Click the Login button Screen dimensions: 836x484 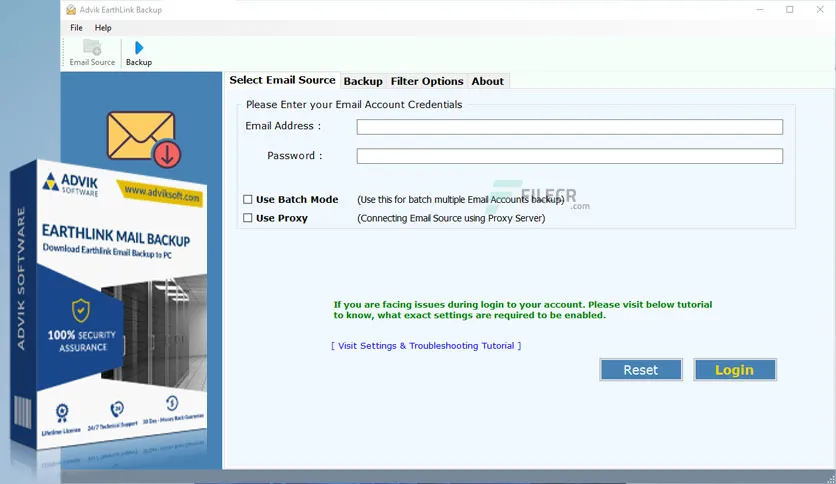coord(735,369)
